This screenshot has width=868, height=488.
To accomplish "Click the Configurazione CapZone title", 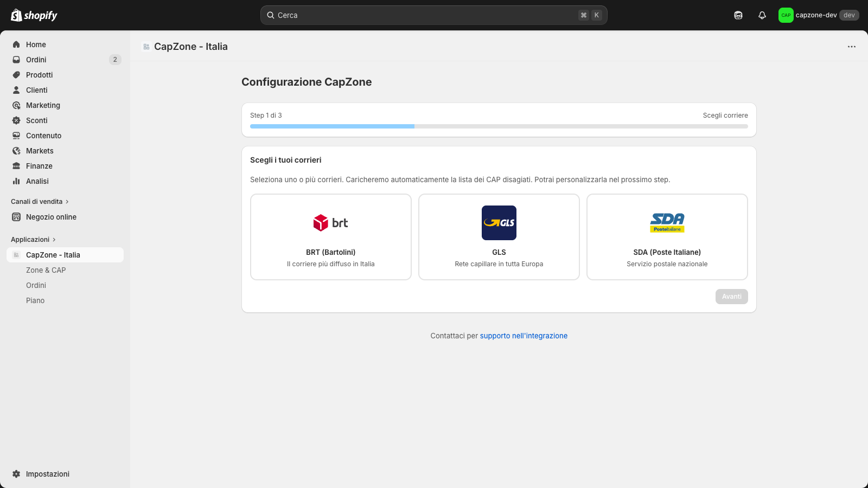I will click(x=307, y=82).
